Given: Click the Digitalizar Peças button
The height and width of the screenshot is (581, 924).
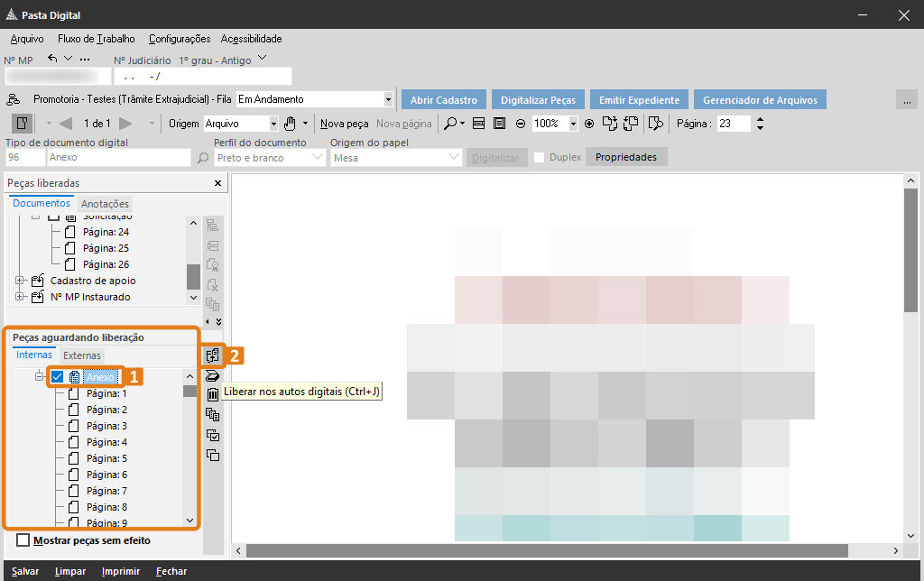Looking at the screenshot, I should coord(538,99).
